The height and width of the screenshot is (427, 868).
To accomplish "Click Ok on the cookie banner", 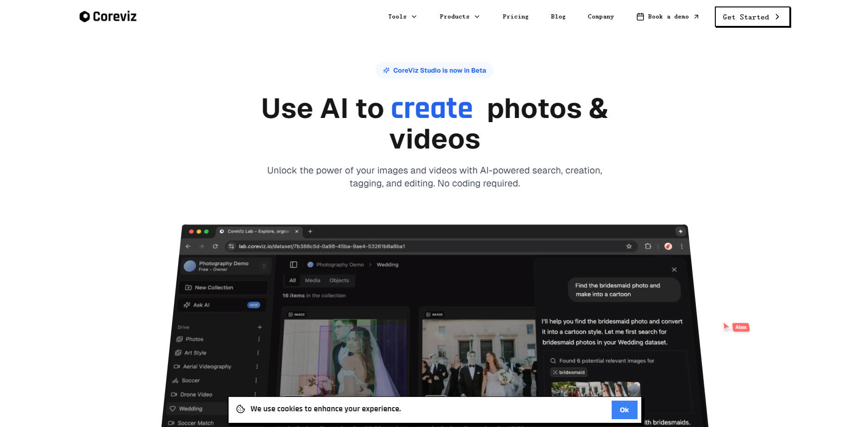I will coord(624,409).
